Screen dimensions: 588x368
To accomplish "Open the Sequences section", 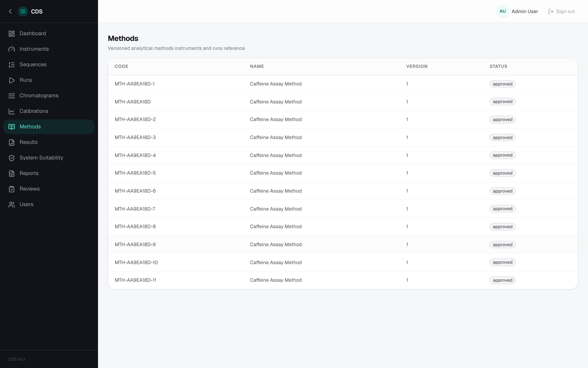I will [x=49, y=65].
